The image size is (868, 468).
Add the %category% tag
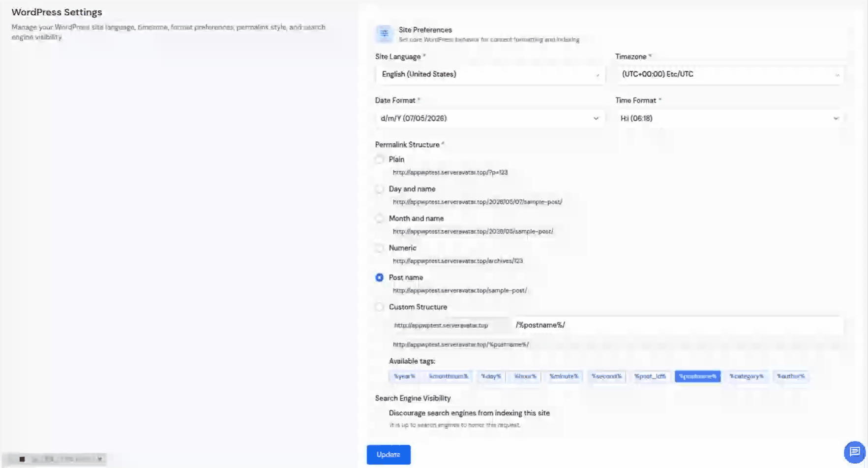(x=746, y=376)
